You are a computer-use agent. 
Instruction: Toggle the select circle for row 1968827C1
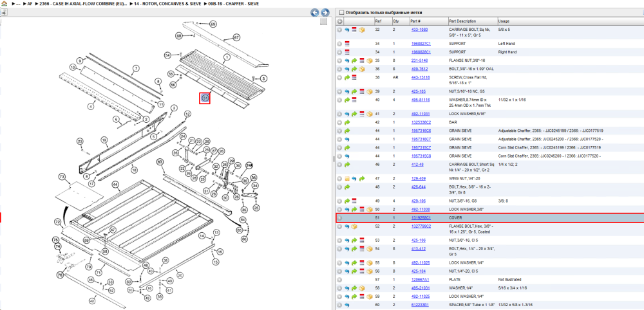pos(339,44)
